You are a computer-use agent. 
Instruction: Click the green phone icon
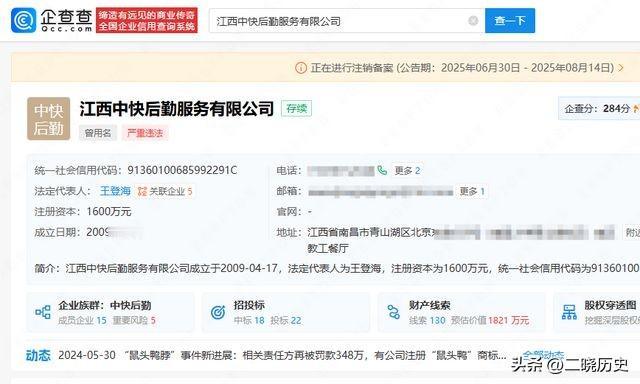tap(382, 170)
